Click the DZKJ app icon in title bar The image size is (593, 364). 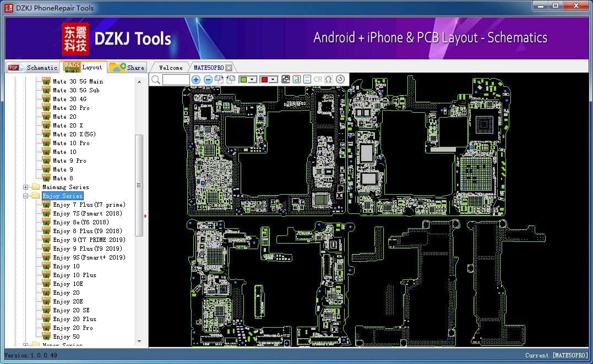click(9, 8)
